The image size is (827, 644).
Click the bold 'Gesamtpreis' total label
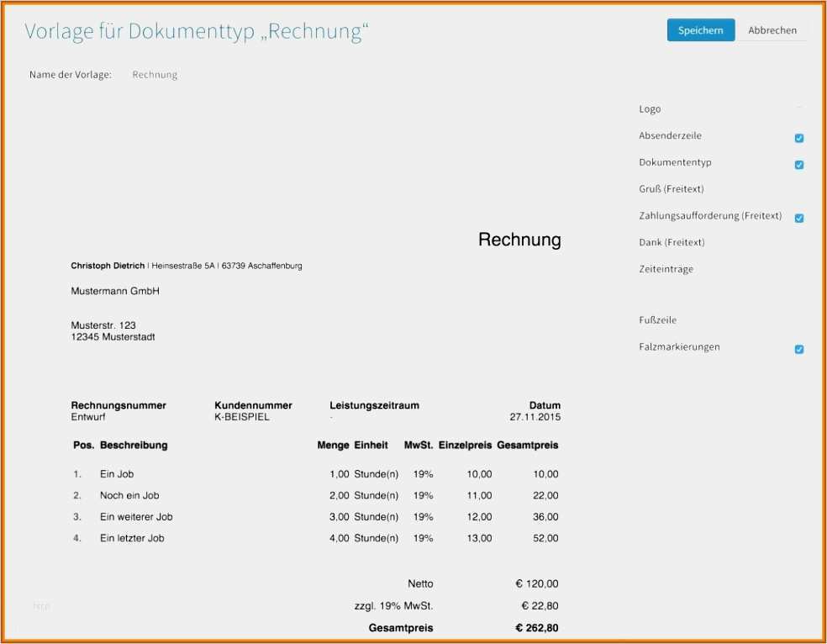coord(401,628)
